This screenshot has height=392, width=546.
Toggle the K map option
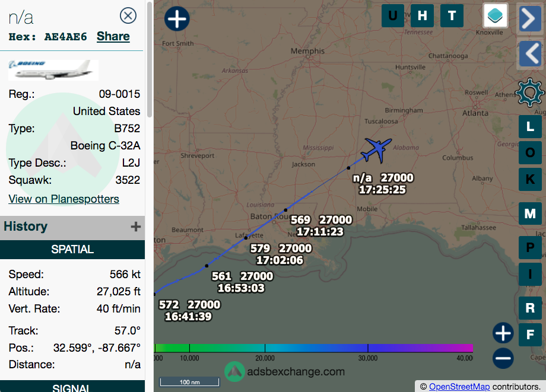coord(530,179)
